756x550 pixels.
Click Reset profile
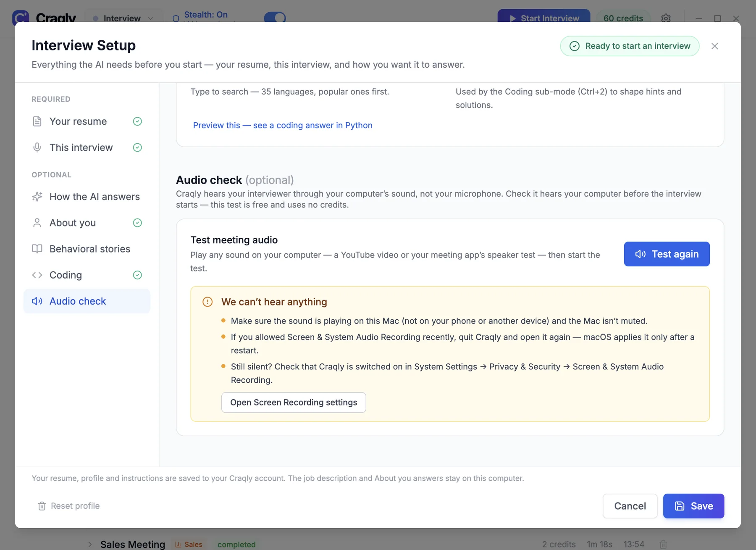[69, 506]
